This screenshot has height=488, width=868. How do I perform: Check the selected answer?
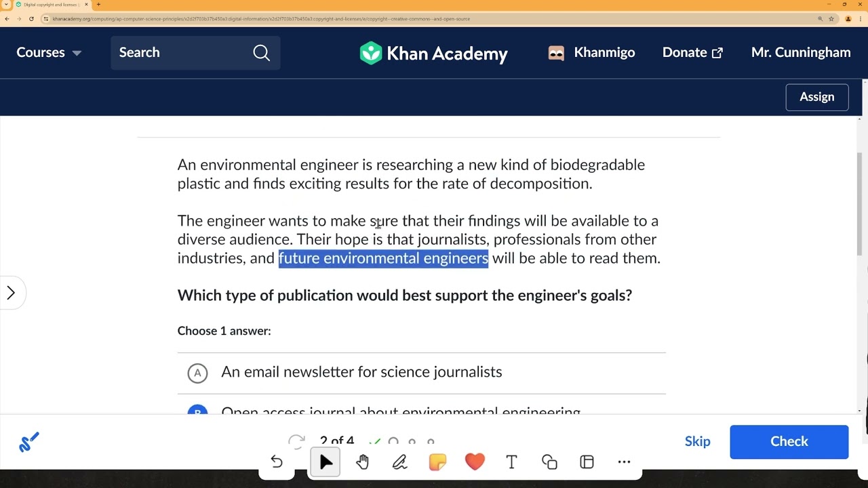[789, 442]
